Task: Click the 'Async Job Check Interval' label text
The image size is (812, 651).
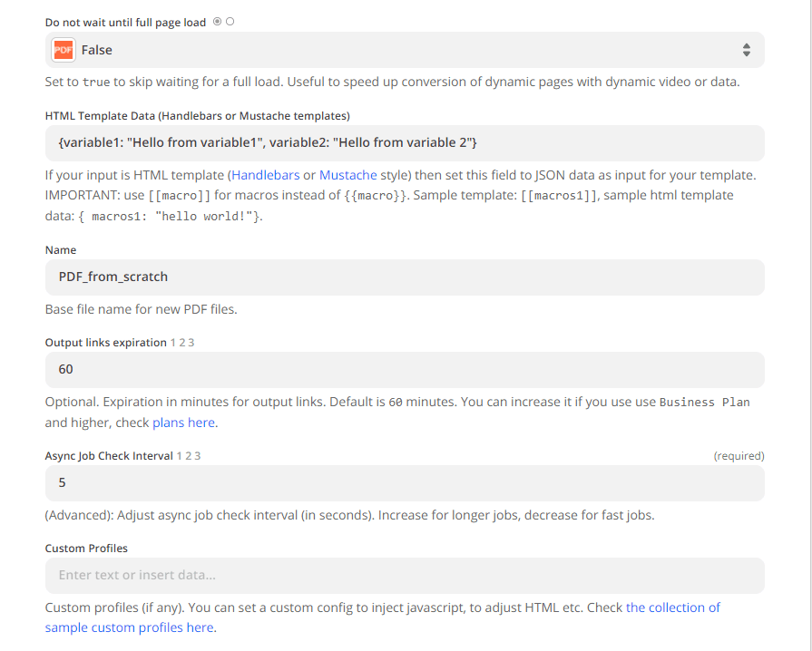Action: [109, 456]
